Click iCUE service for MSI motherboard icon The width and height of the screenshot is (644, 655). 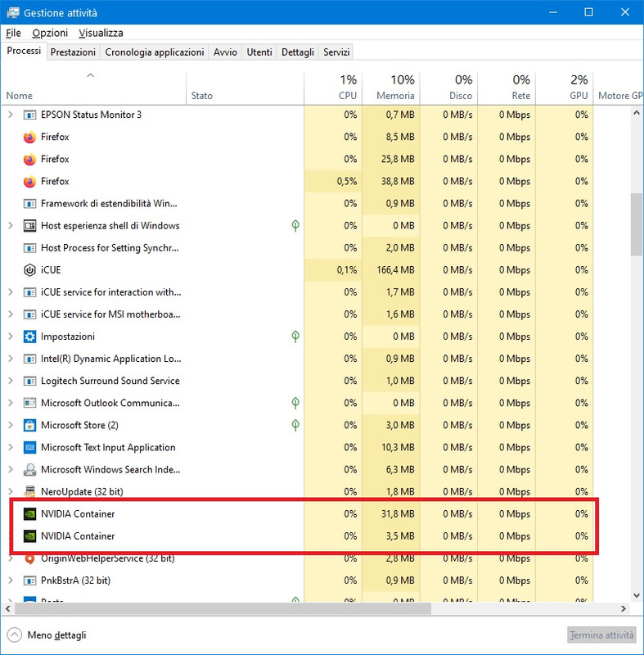[29, 314]
